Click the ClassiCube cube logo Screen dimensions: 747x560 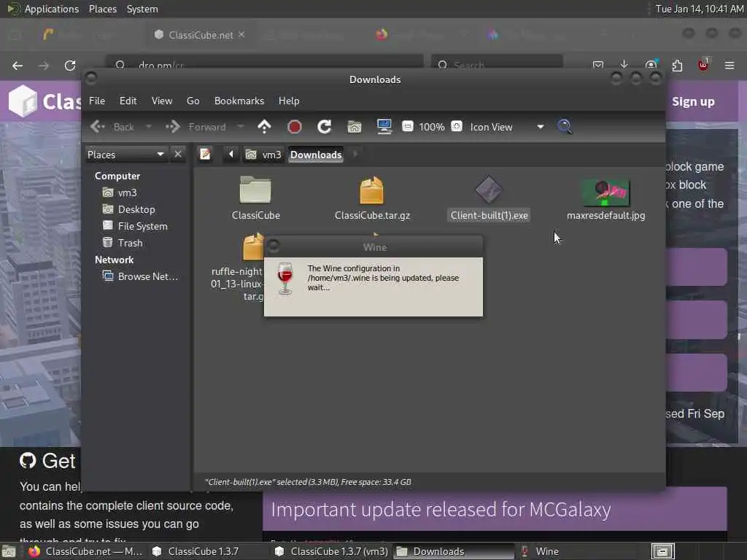tap(23, 101)
